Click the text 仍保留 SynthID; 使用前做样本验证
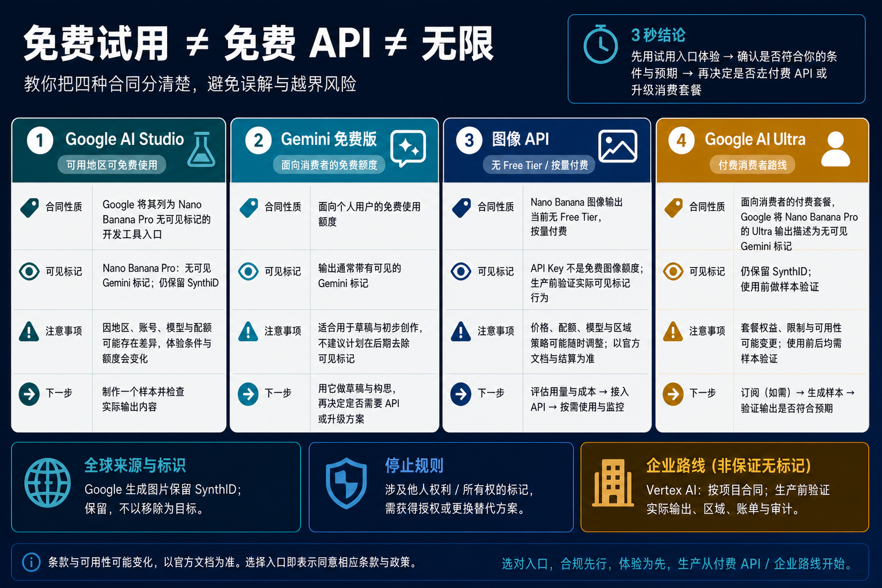The height and width of the screenshot is (588, 882). tap(780, 279)
